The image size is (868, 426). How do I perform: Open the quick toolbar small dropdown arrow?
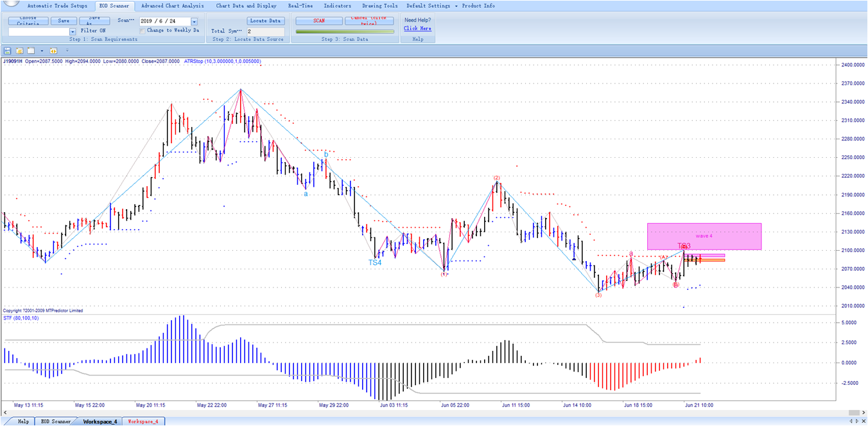coord(42,51)
